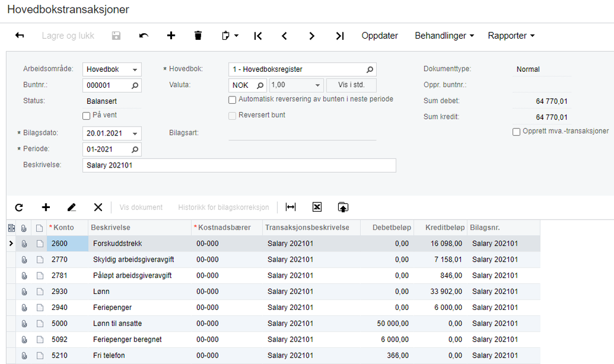Open Periode lookup magnifier
The height and width of the screenshot is (364, 614).
click(x=135, y=149)
